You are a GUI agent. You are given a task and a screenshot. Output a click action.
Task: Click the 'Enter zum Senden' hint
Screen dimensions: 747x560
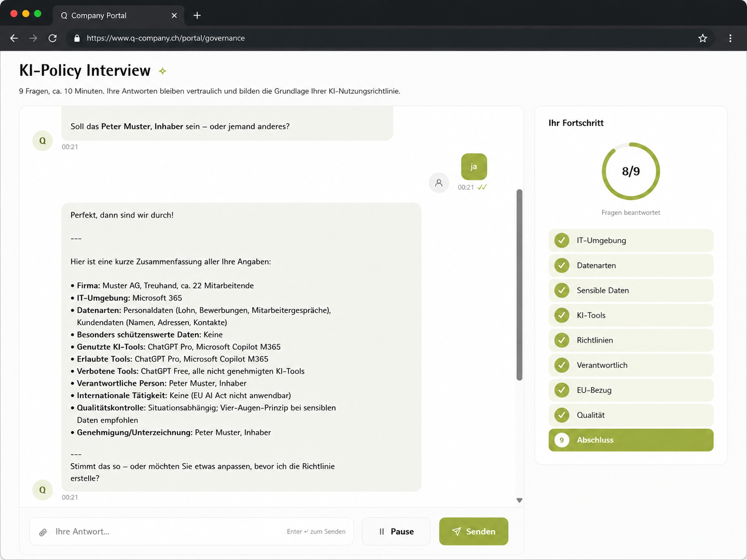[316, 532]
